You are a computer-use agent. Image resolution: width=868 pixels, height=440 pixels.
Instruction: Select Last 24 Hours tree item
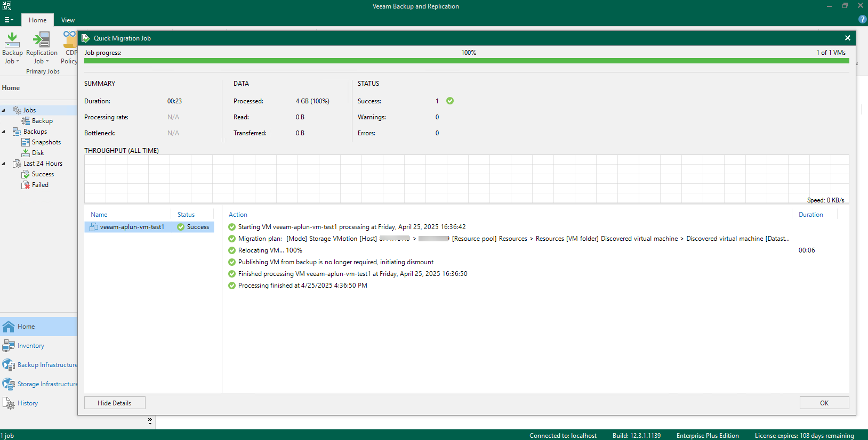tap(43, 164)
